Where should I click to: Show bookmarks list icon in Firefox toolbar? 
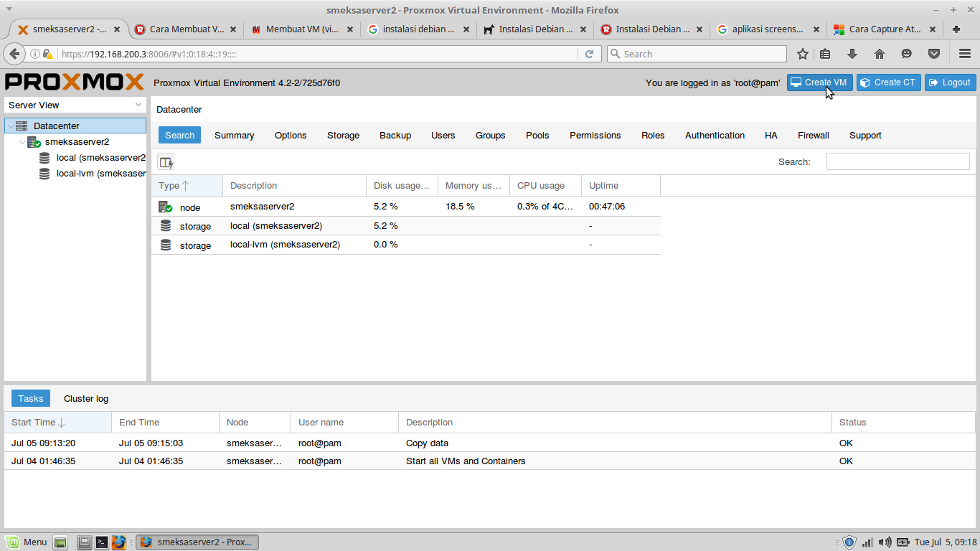825,54
